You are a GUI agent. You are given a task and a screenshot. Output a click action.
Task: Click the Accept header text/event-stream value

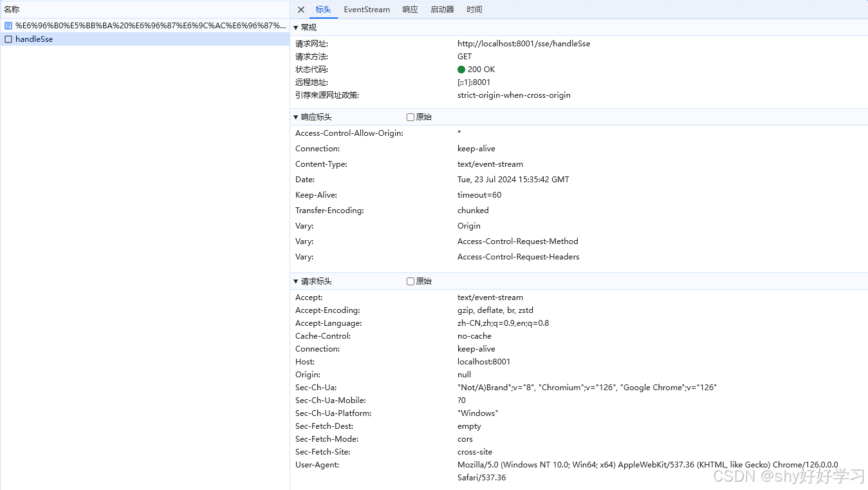490,297
